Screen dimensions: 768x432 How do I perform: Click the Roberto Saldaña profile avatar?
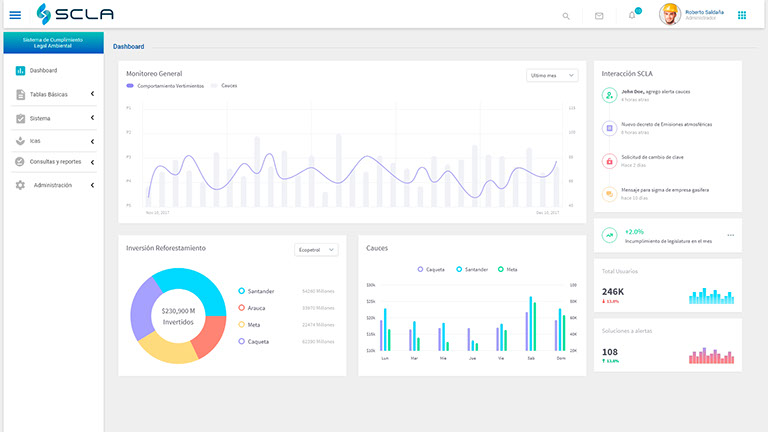pyautogui.click(x=670, y=15)
